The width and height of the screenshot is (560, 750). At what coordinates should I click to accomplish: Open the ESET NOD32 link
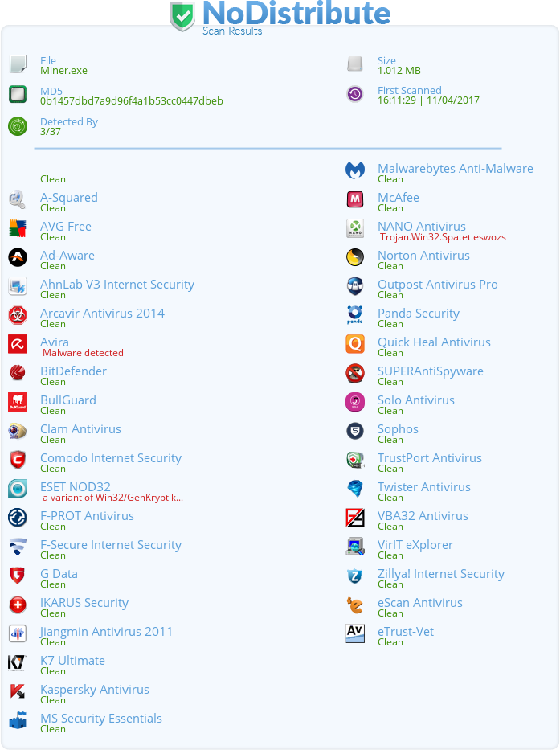(x=76, y=487)
